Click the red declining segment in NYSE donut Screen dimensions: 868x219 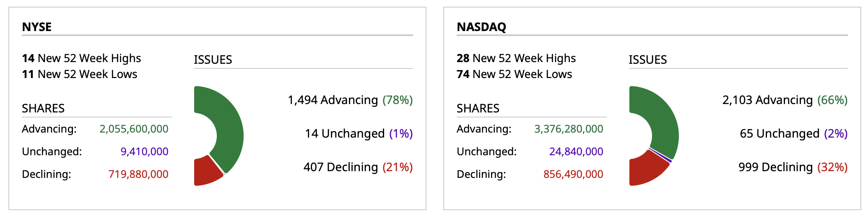click(205, 172)
